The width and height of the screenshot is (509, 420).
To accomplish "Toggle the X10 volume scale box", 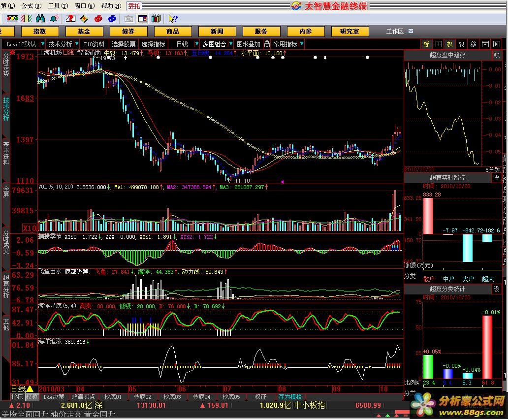I will tap(29, 228).
